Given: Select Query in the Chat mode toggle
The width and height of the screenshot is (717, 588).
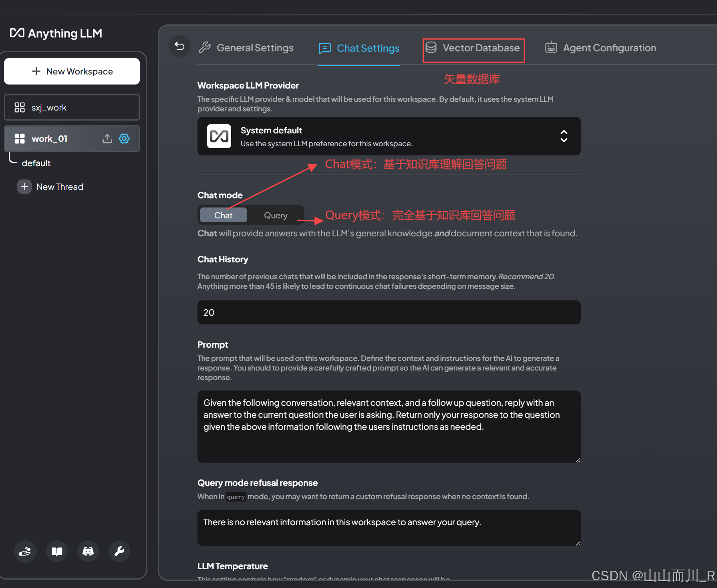Looking at the screenshot, I should point(276,215).
